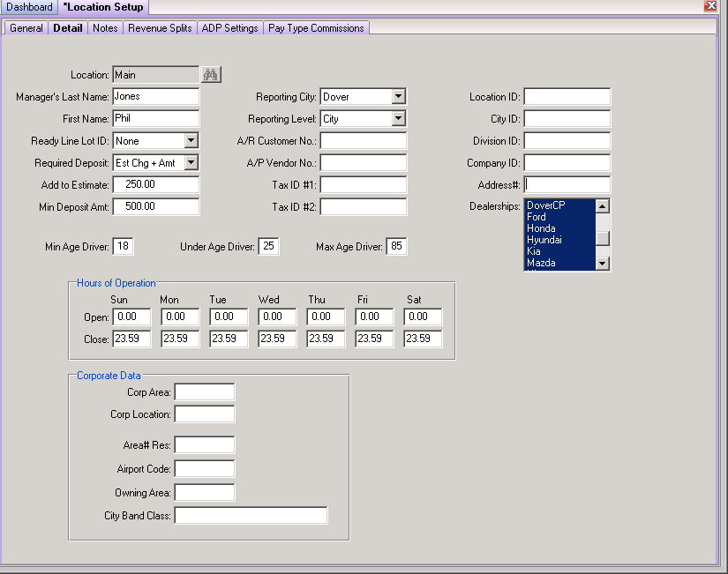Image resolution: width=728 pixels, height=574 pixels.
Task: Click the Manager's Last Name field
Action: pyautogui.click(x=155, y=96)
